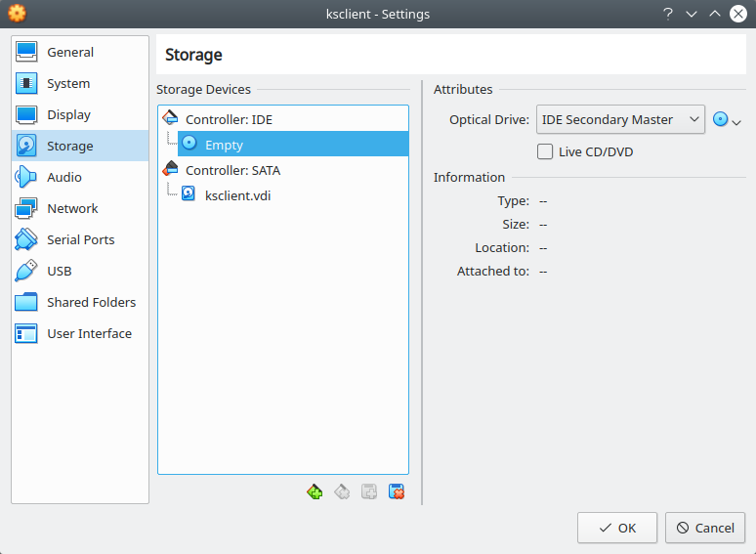Discard changes with the Cancel button
Viewport: 756px width, 554px height.
tap(705, 528)
